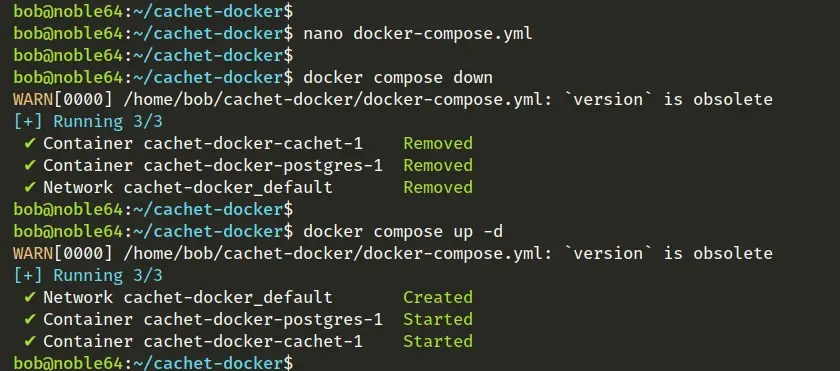Click the checkmark beside cachet-docker-postgres-1 Started

30,319
